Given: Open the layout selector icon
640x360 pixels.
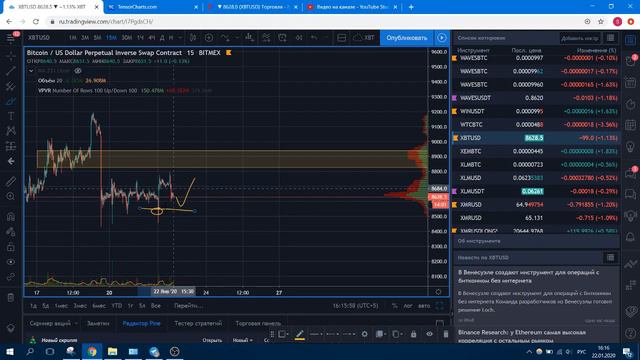Looking at the screenshot, I should pyautogui.click(x=342, y=38).
